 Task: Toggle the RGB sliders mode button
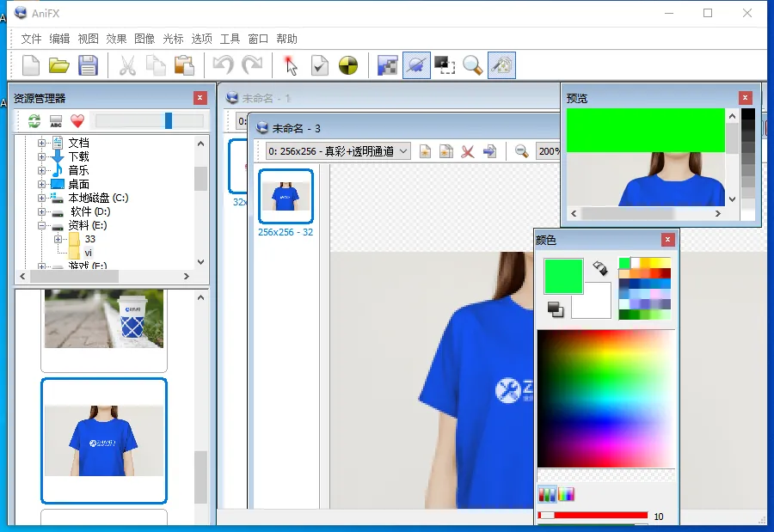point(547,494)
